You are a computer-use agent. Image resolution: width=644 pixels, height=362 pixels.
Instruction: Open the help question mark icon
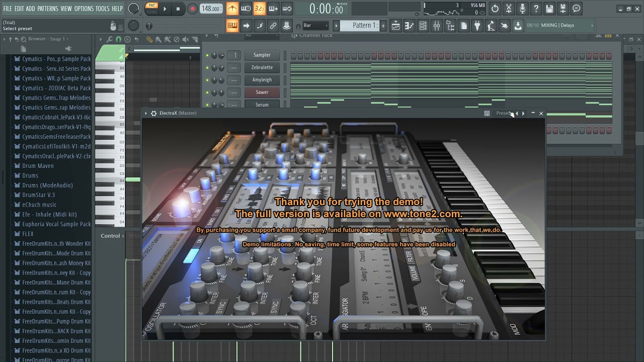[536, 9]
